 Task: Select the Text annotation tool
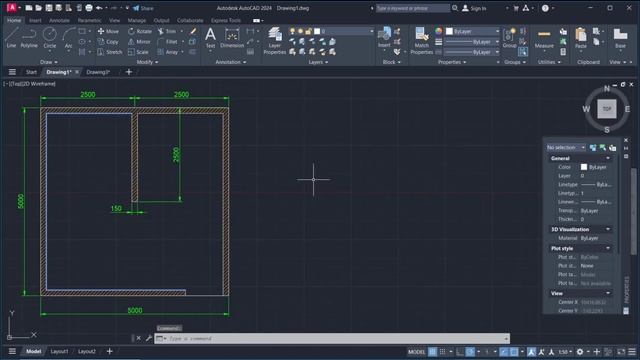(210, 38)
